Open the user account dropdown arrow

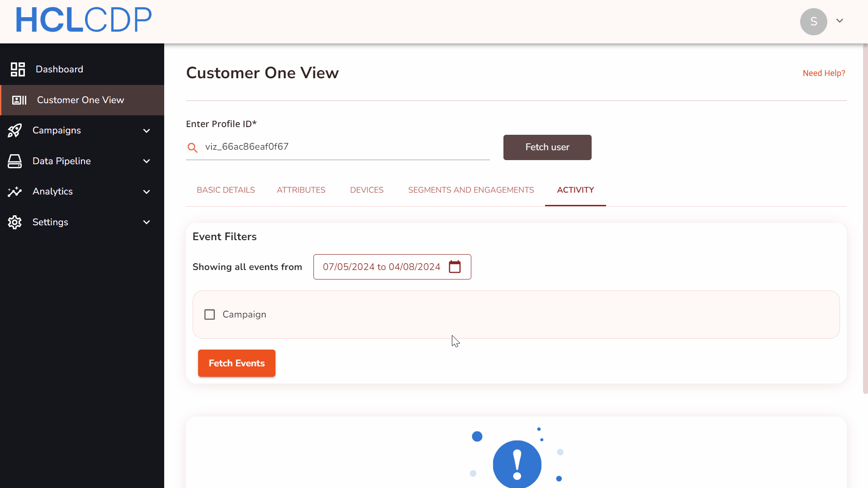point(840,21)
